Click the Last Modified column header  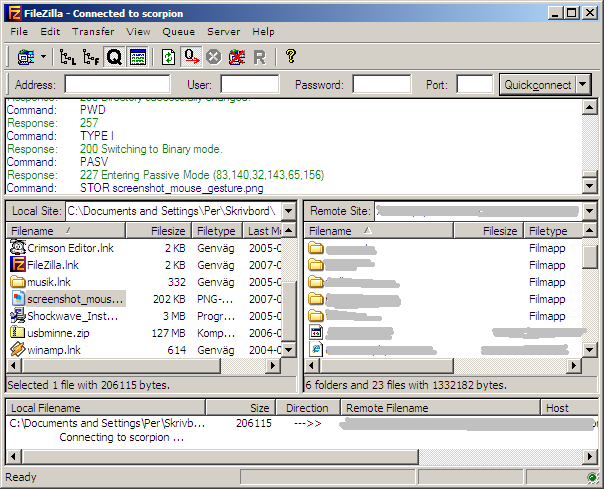[262, 231]
